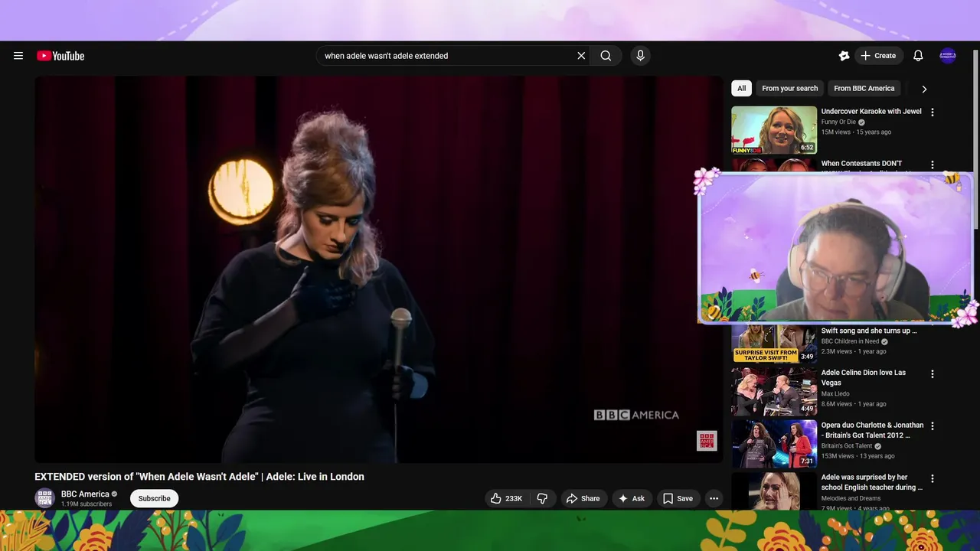Open options for When Contestants DON'T video
The width and height of the screenshot is (980, 551).
click(933, 165)
